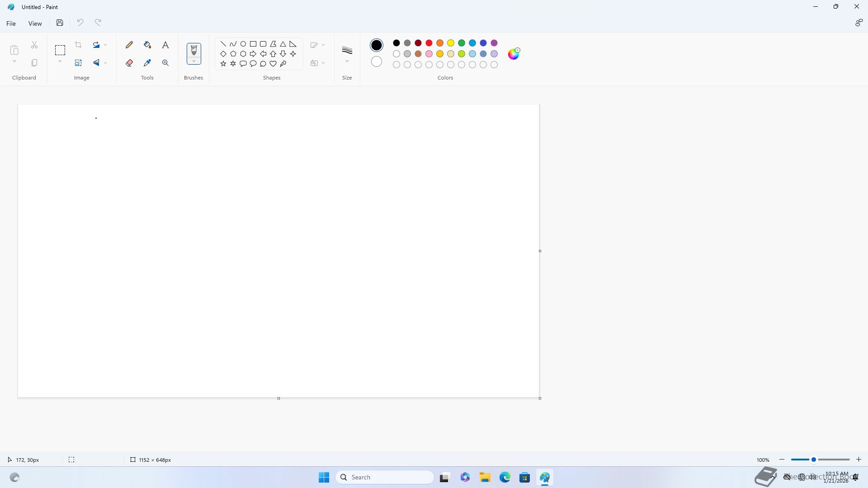Pick the Eraser tool
The height and width of the screenshot is (488, 868).
(x=129, y=63)
